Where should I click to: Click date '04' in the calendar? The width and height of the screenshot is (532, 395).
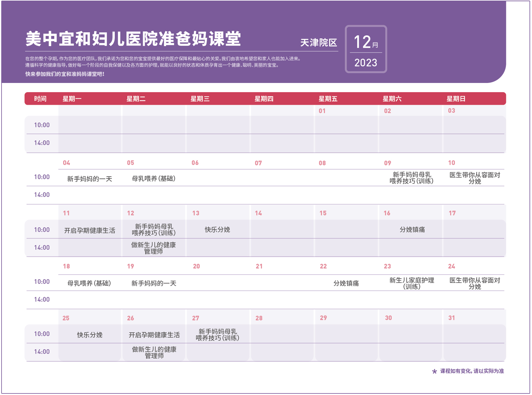[x=67, y=163]
